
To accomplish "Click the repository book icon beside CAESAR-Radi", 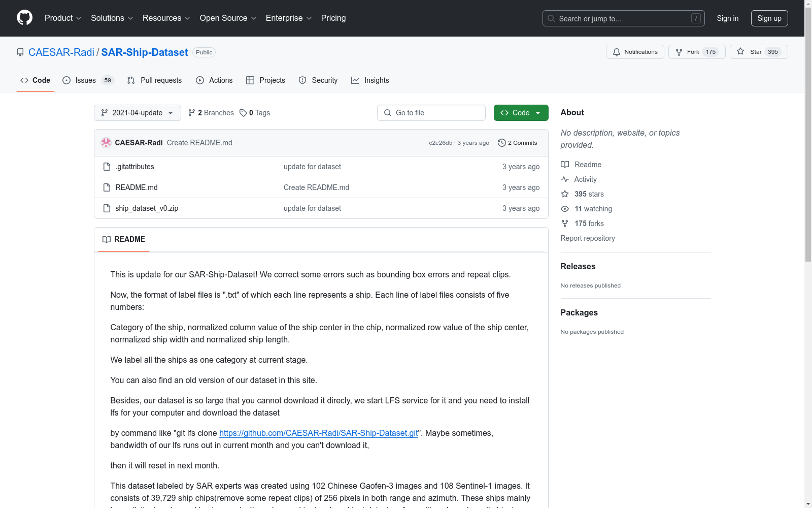I will (x=20, y=52).
